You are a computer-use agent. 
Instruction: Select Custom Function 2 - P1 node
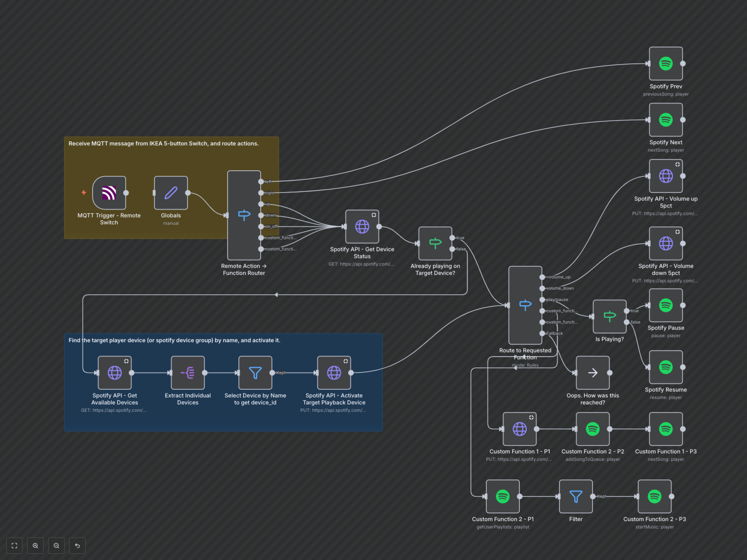[x=502, y=496]
